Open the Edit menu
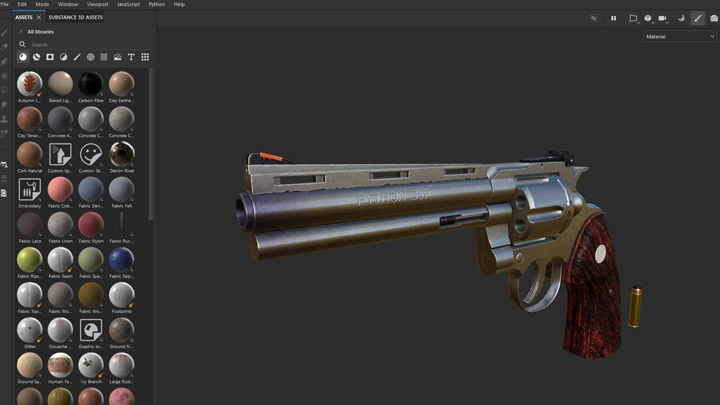The width and height of the screenshot is (720, 405). click(x=22, y=4)
